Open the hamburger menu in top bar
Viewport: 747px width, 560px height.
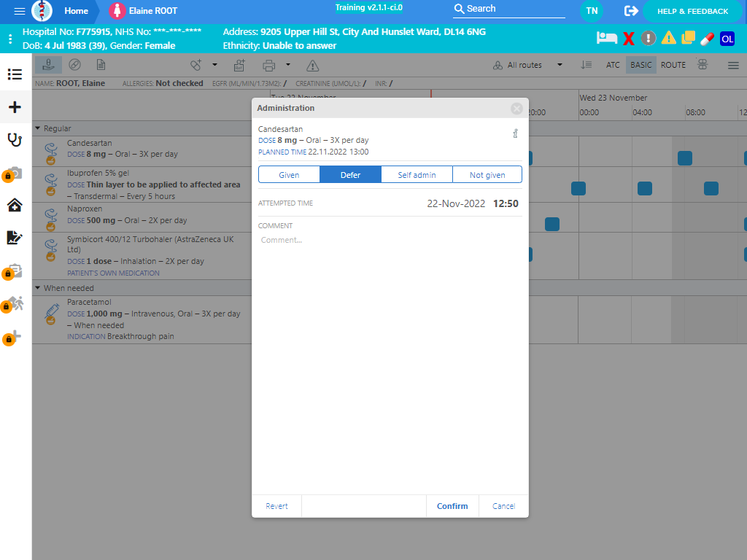click(20, 11)
